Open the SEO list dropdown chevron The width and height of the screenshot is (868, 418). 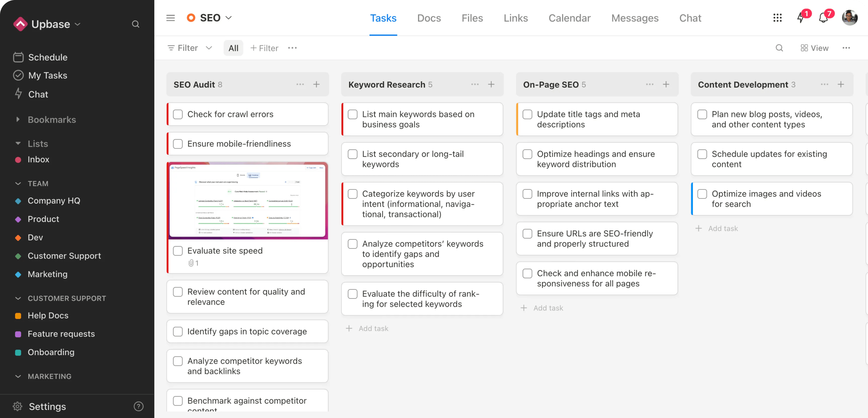228,18
